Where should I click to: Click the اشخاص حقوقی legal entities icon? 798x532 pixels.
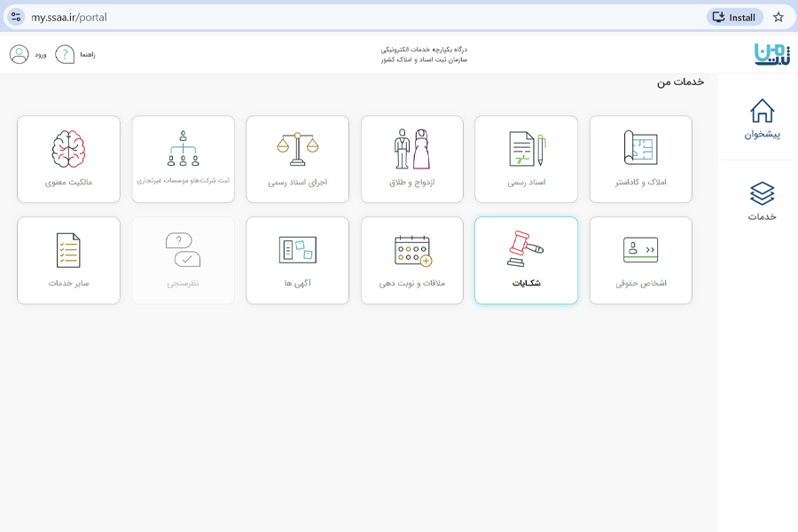640,260
